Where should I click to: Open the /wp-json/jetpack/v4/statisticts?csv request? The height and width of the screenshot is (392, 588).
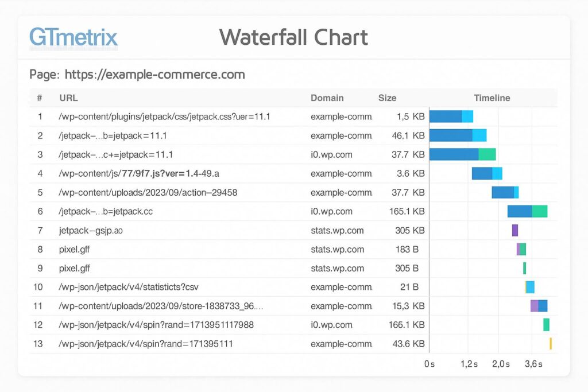pyautogui.click(x=129, y=287)
